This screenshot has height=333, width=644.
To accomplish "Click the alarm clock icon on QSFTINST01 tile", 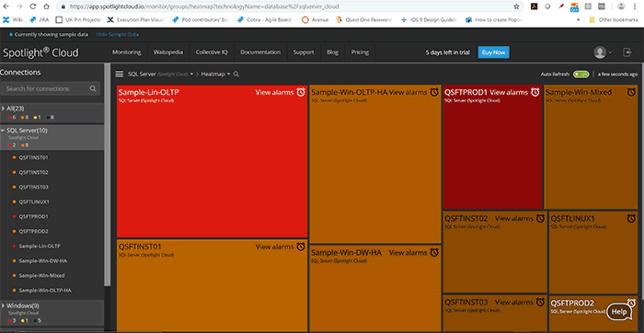I will point(301,247).
